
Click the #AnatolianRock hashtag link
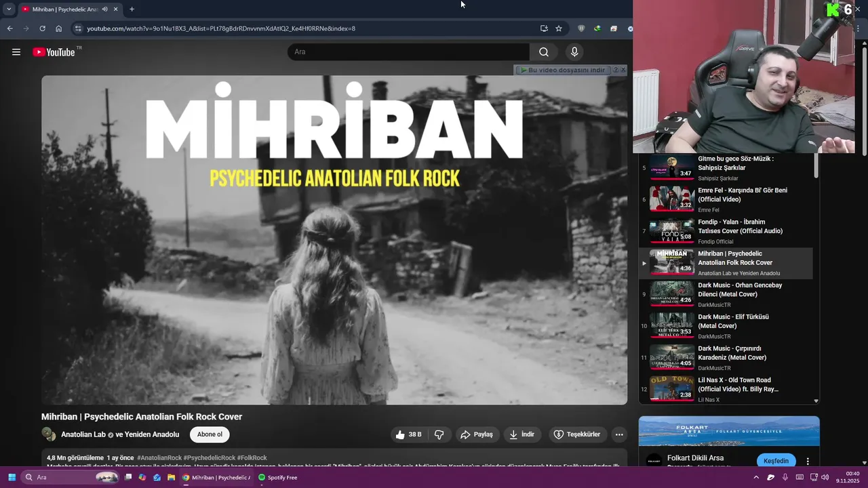click(159, 458)
